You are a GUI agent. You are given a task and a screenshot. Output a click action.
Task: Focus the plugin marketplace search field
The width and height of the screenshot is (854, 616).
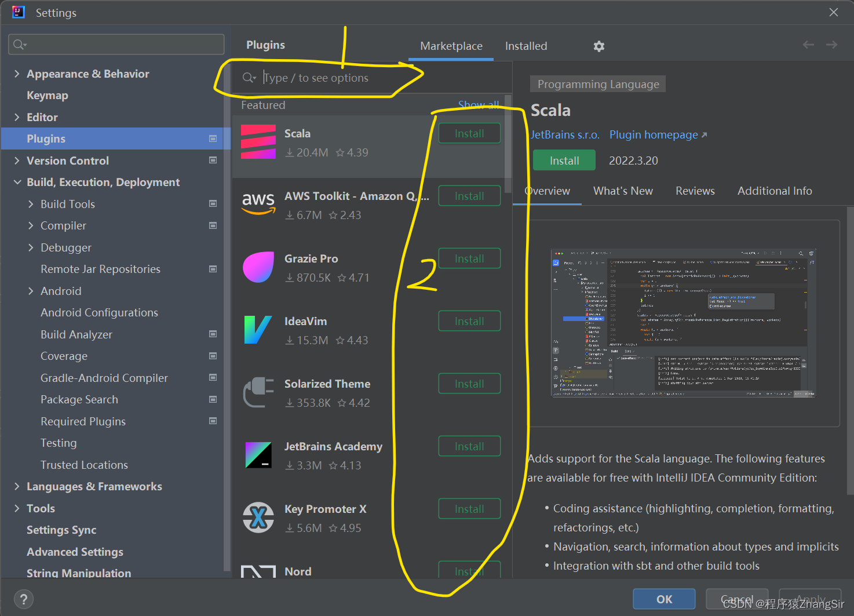click(x=371, y=78)
